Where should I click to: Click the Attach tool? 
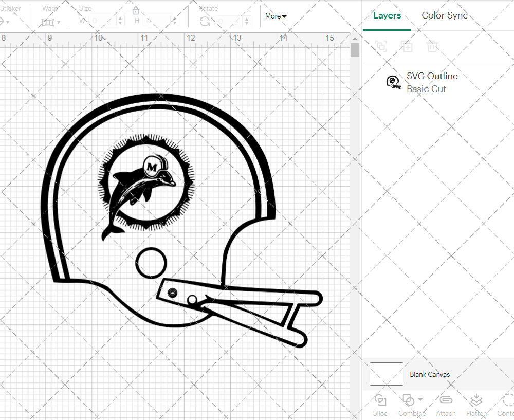click(446, 405)
